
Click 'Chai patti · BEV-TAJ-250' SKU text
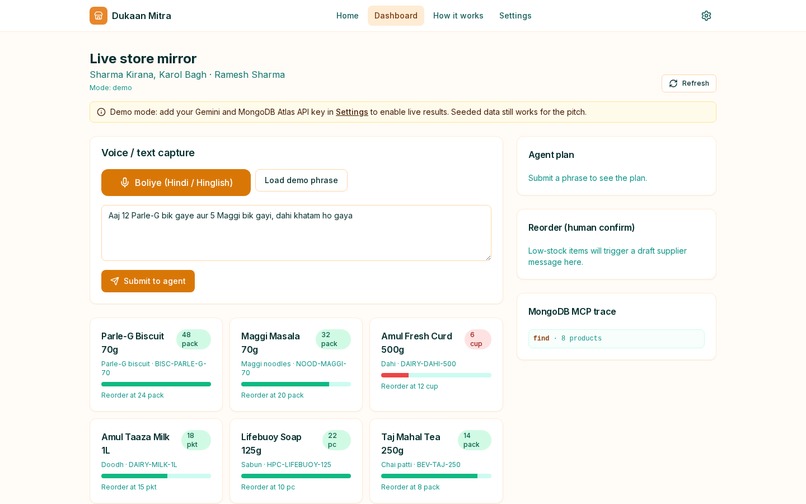420,465
